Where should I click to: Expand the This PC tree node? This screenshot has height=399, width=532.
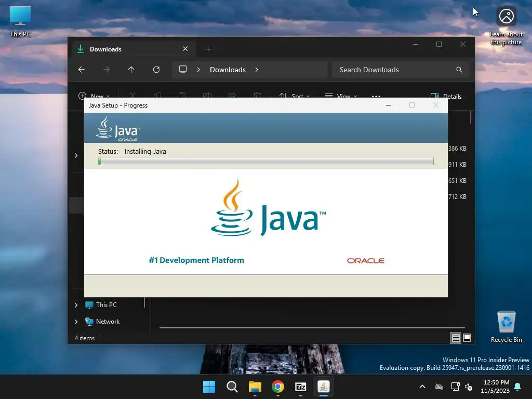76,305
